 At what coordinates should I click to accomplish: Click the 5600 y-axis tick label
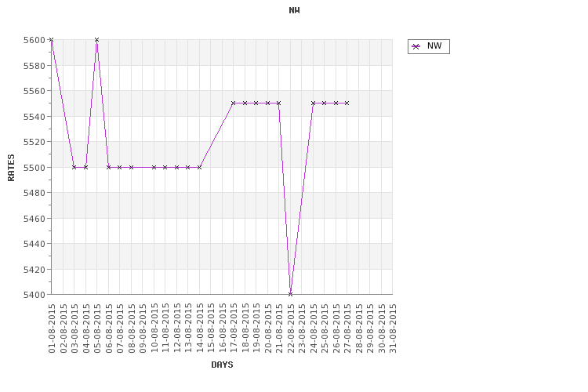click(x=34, y=40)
